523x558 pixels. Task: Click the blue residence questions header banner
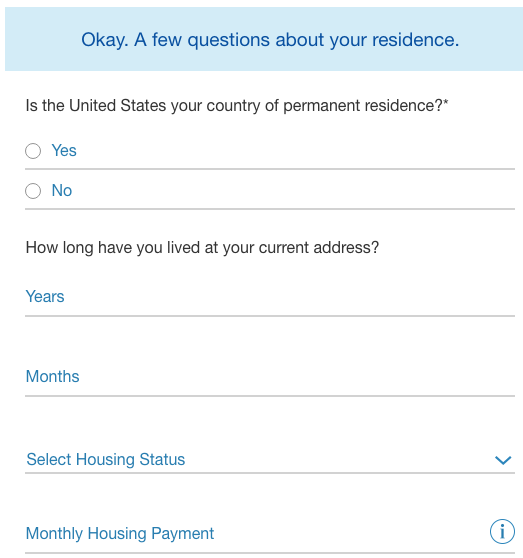point(264,39)
